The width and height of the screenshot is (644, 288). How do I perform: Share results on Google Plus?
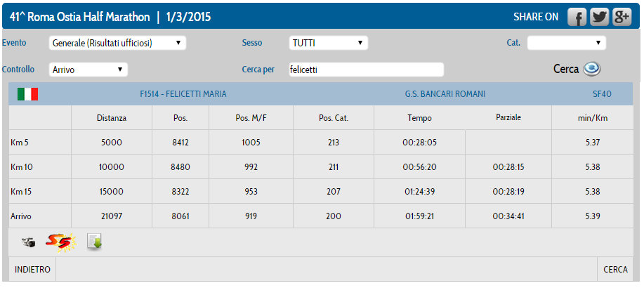(622, 17)
